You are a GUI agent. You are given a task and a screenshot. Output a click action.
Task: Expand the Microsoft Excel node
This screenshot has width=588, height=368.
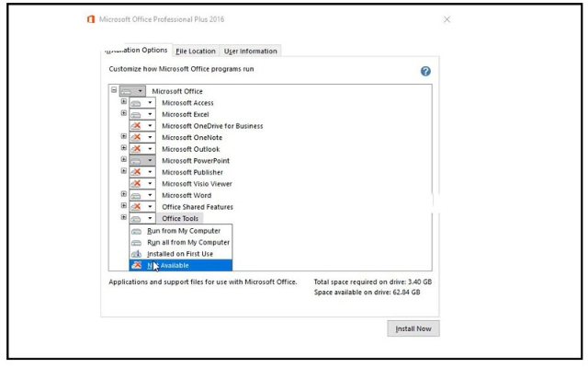123,113
